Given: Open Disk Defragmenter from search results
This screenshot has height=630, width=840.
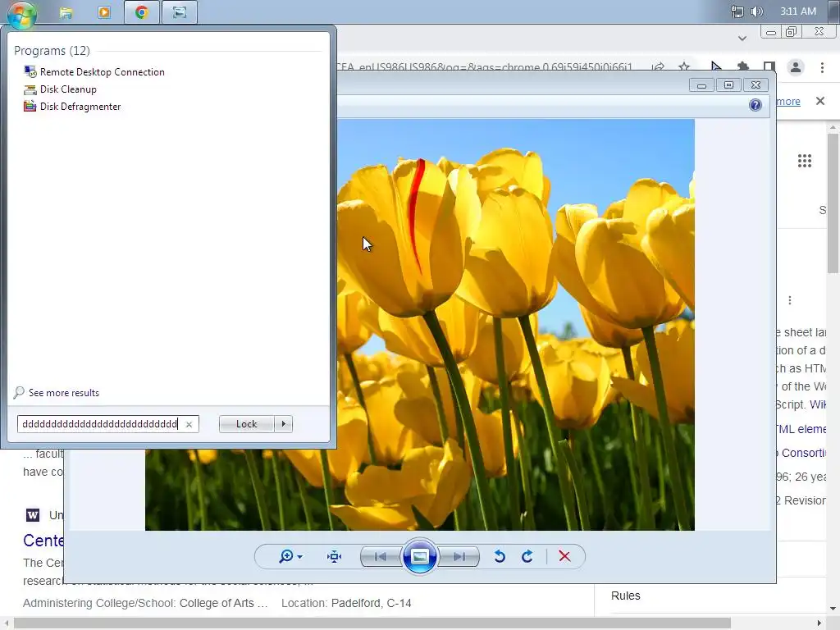Looking at the screenshot, I should pos(72,106).
